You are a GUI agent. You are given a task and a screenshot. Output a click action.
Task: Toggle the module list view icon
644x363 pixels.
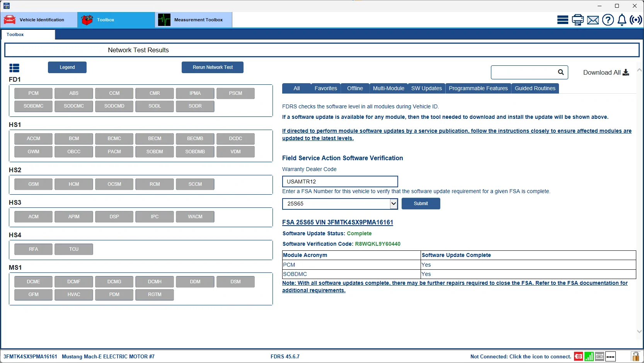click(x=14, y=68)
